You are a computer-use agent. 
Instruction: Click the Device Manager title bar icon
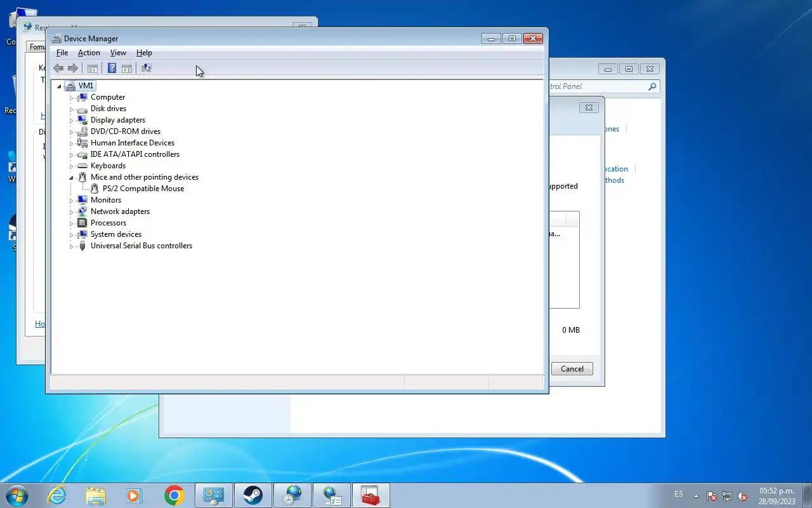(x=57, y=39)
